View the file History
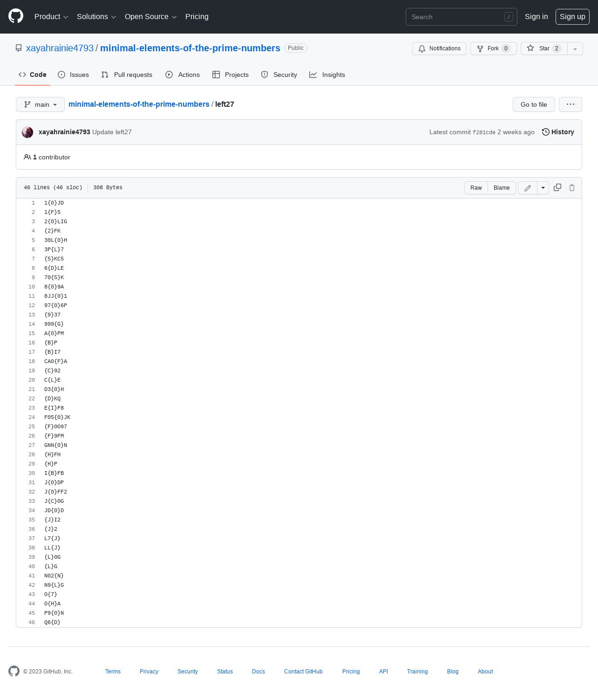The height and width of the screenshot is (700, 598). click(x=558, y=132)
